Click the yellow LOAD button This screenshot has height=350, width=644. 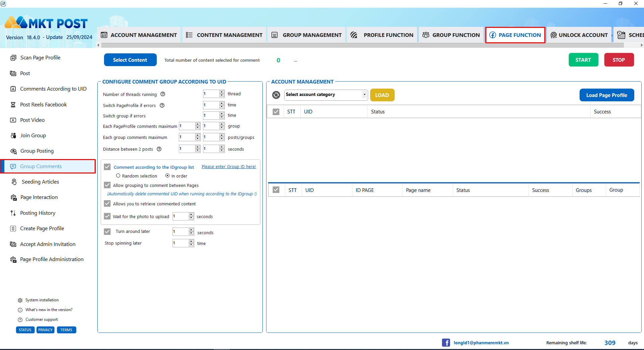382,95
